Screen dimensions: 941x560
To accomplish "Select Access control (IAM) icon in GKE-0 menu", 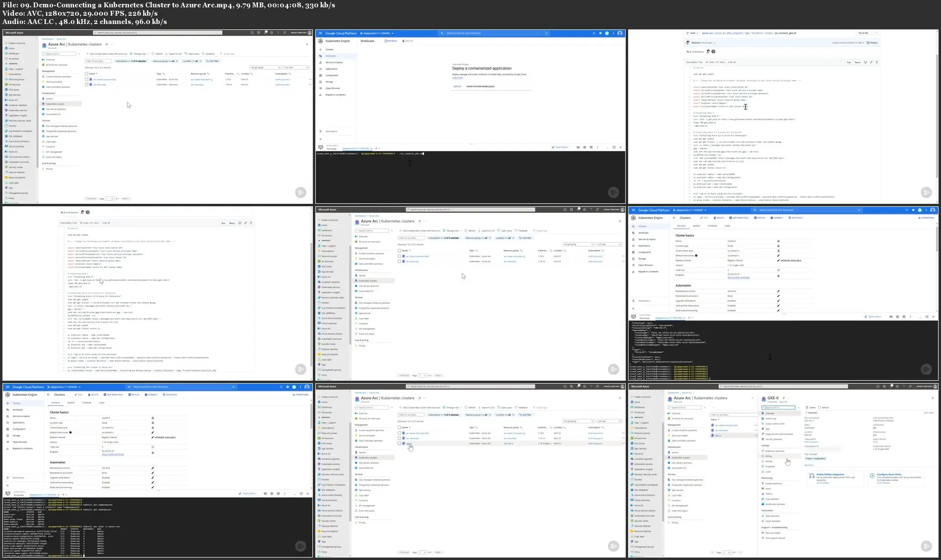I will tap(763, 424).
